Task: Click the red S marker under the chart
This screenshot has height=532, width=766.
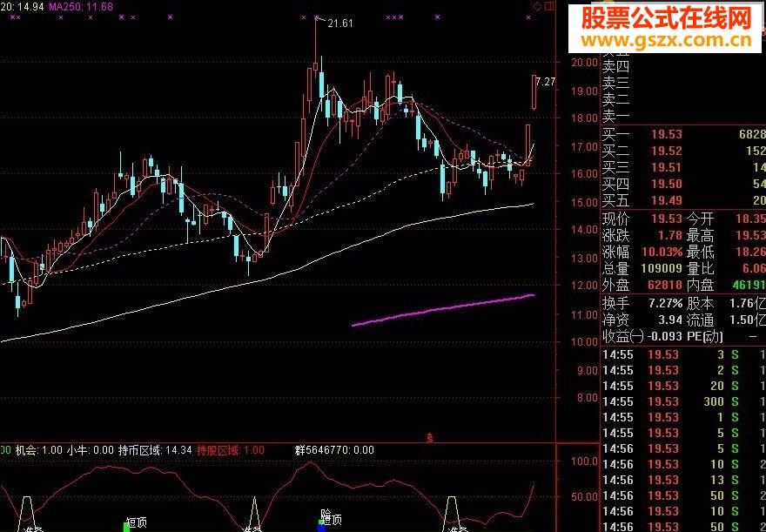Action: click(x=430, y=437)
